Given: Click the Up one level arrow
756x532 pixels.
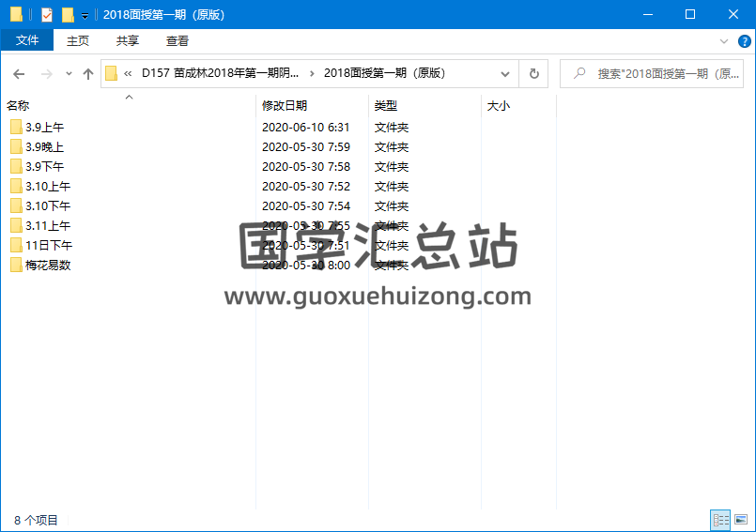Looking at the screenshot, I should 88,73.
